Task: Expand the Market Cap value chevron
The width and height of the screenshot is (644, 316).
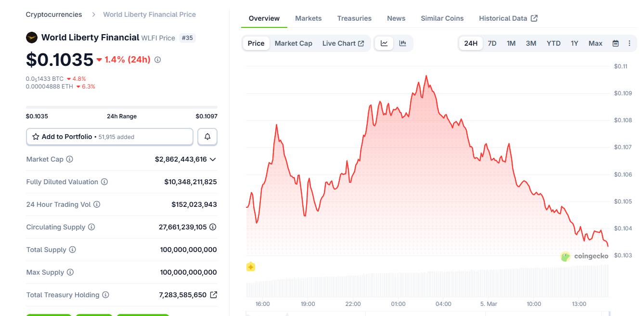Action: click(x=213, y=159)
